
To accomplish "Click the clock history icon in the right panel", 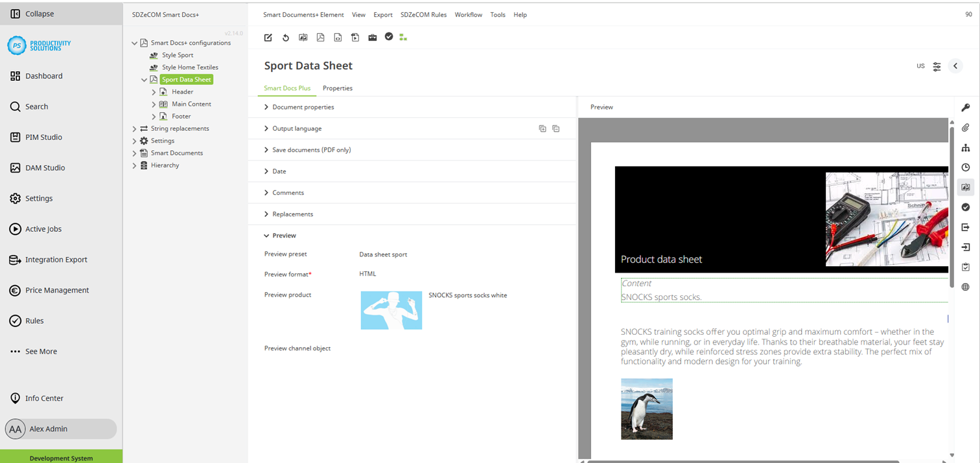I will (966, 167).
